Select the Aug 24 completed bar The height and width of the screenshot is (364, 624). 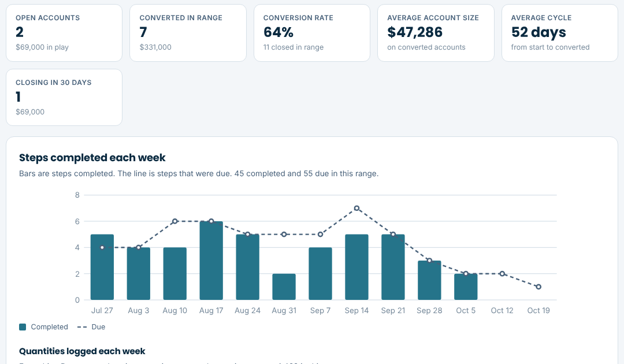247,267
